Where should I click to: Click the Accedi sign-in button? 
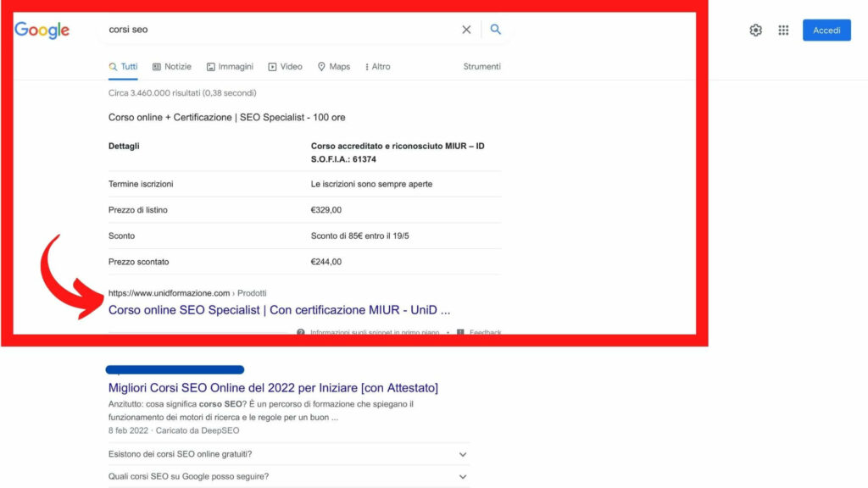coord(826,30)
